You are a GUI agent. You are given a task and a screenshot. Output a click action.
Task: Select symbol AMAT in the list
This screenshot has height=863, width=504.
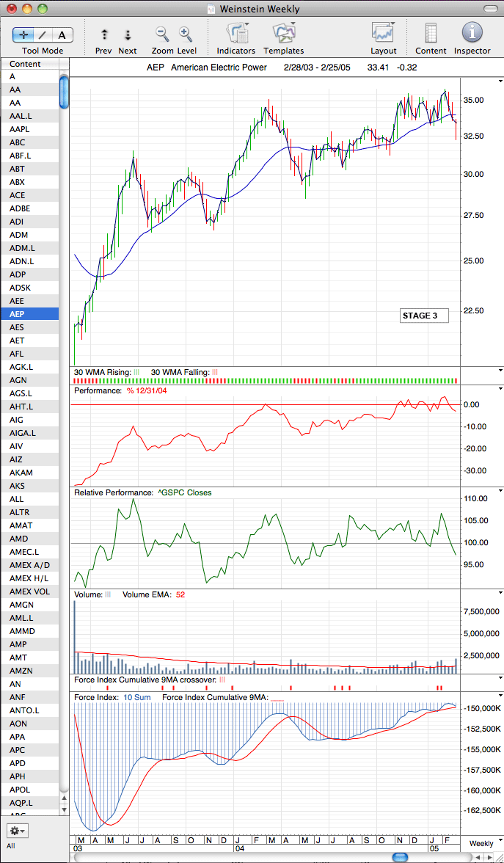coord(29,525)
